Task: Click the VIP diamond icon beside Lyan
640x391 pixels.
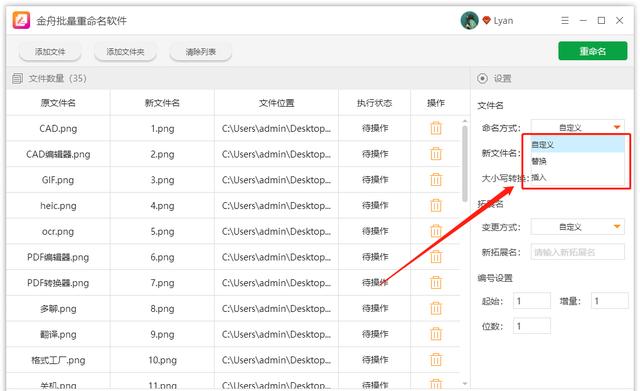Action: (x=486, y=20)
